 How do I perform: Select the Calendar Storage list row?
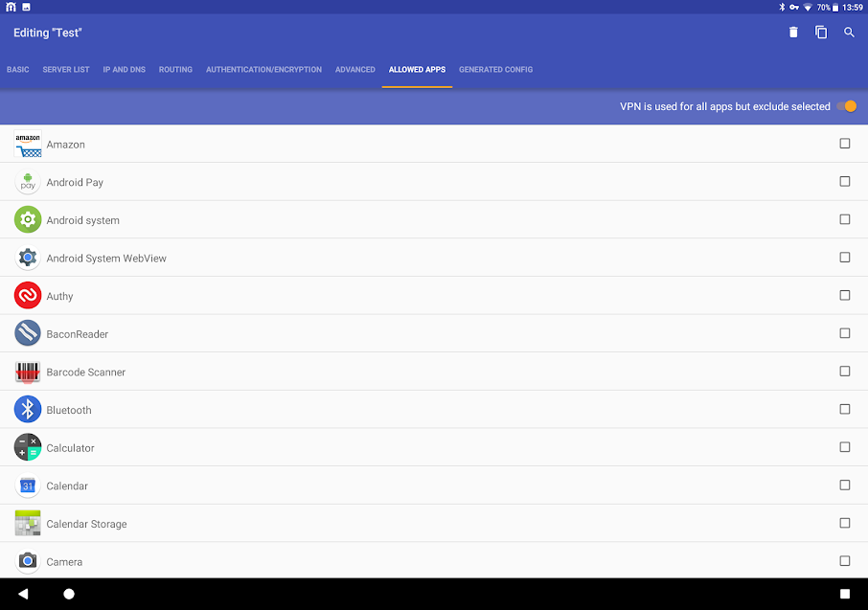click(431, 524)
